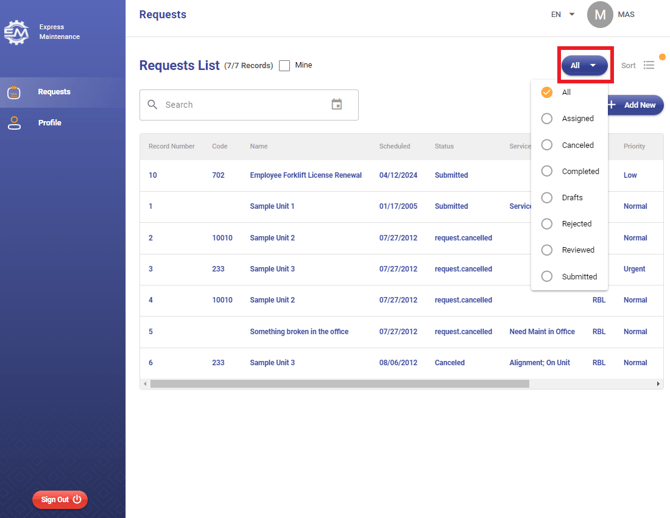This screenshot has width=670, height=518.
Task: Click the Sort list icon
Action: (x=649, y=65)
